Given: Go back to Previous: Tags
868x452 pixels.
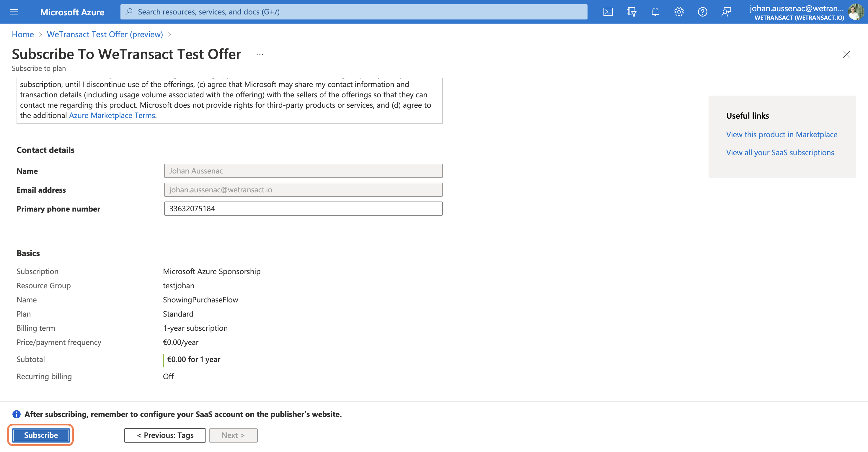Looking at the screenshot, I should coord(165,435).
